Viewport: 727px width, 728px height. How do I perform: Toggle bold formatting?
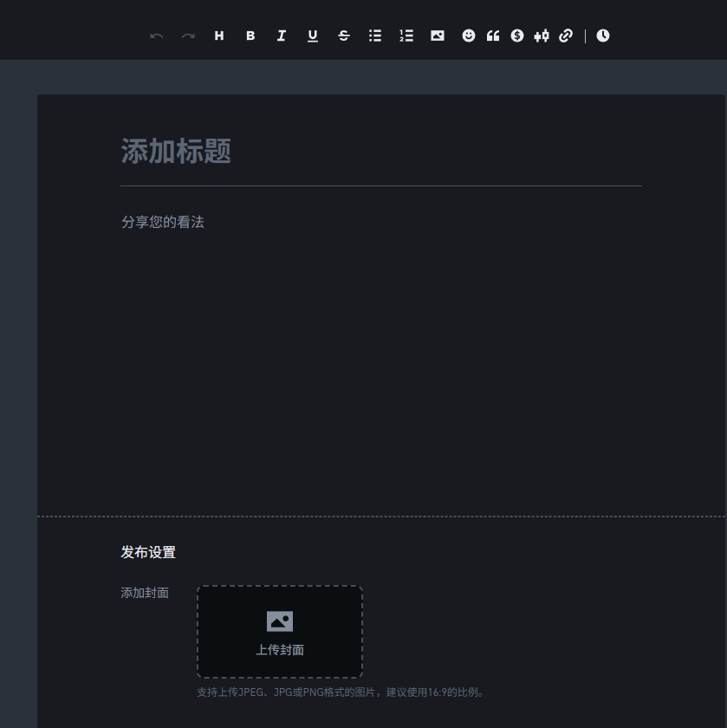point(250,36)
